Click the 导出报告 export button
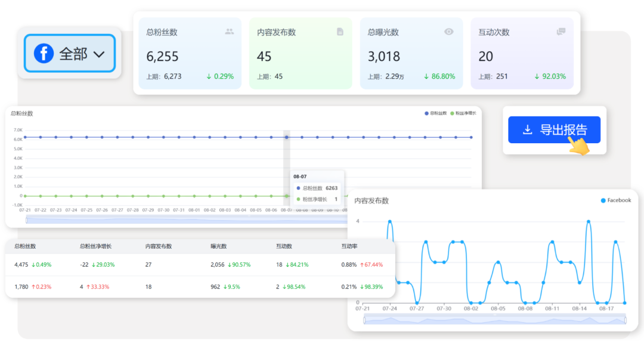 [554, 129]
